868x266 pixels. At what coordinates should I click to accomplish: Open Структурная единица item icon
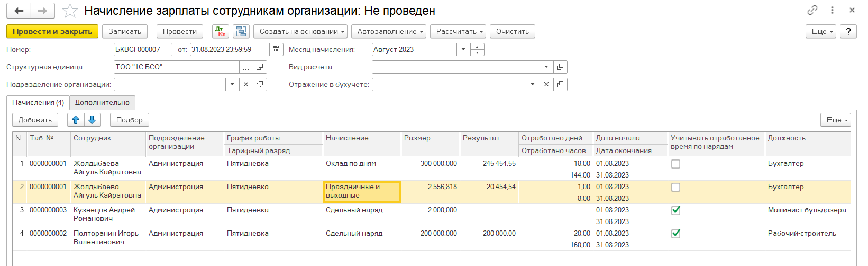point(260,67)
